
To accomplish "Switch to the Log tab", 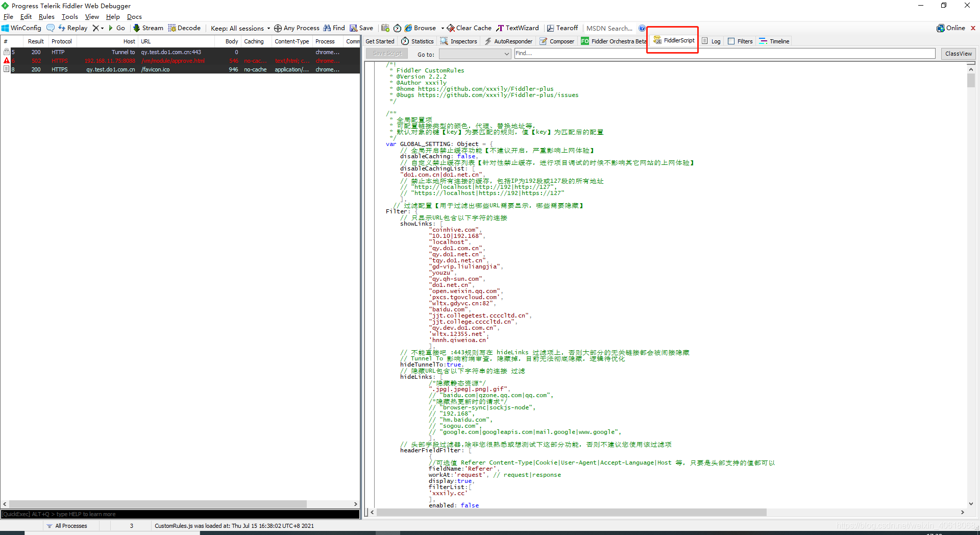I will click(711, 41).
